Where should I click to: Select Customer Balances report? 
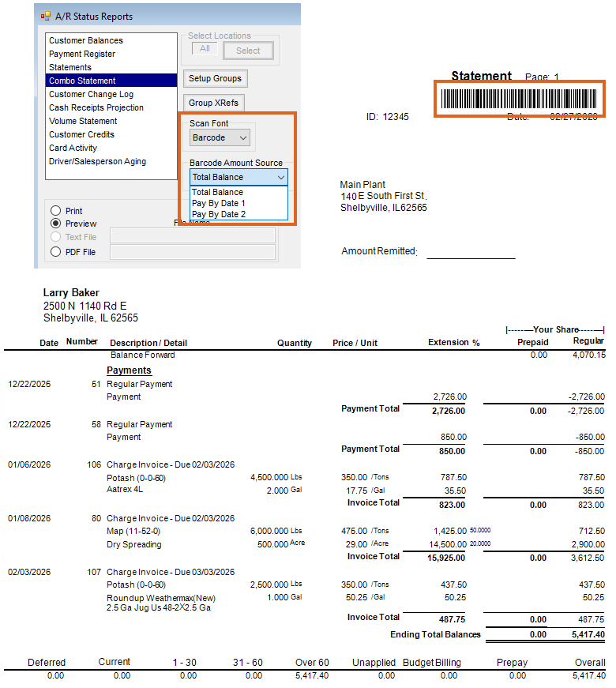click(x=86, y=40)
